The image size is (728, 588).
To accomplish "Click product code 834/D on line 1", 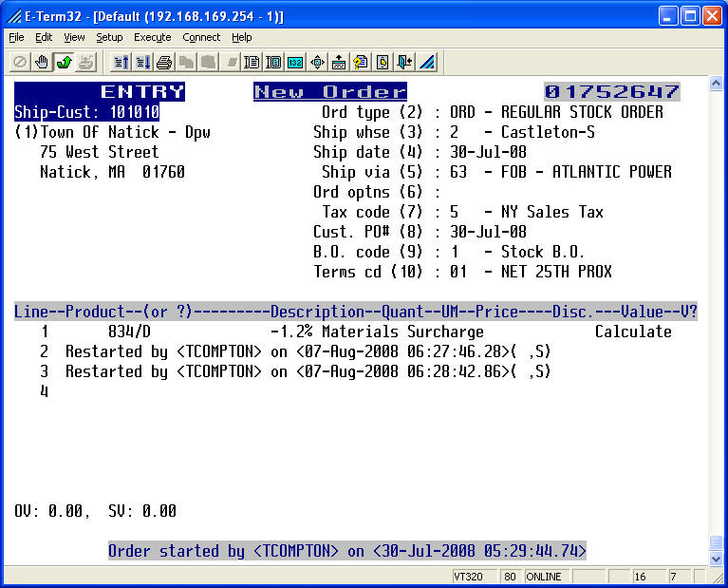I will [129, 332].
